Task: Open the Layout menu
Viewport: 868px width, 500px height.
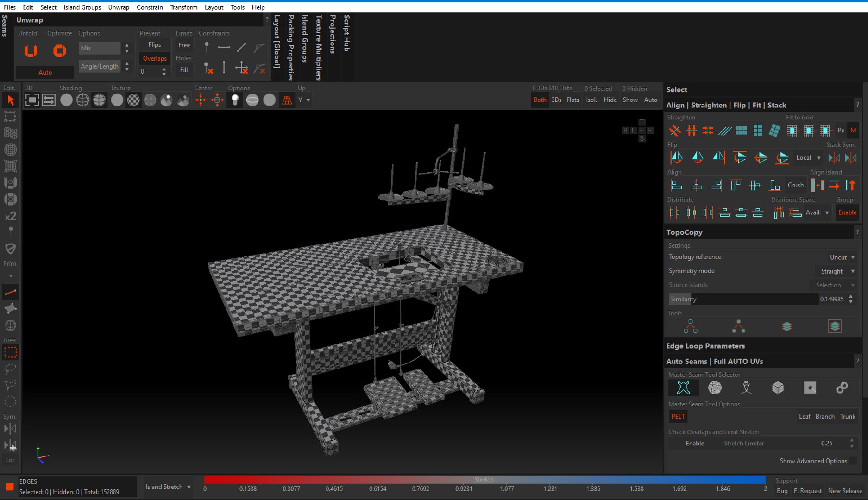Action: tap(214, 7)
